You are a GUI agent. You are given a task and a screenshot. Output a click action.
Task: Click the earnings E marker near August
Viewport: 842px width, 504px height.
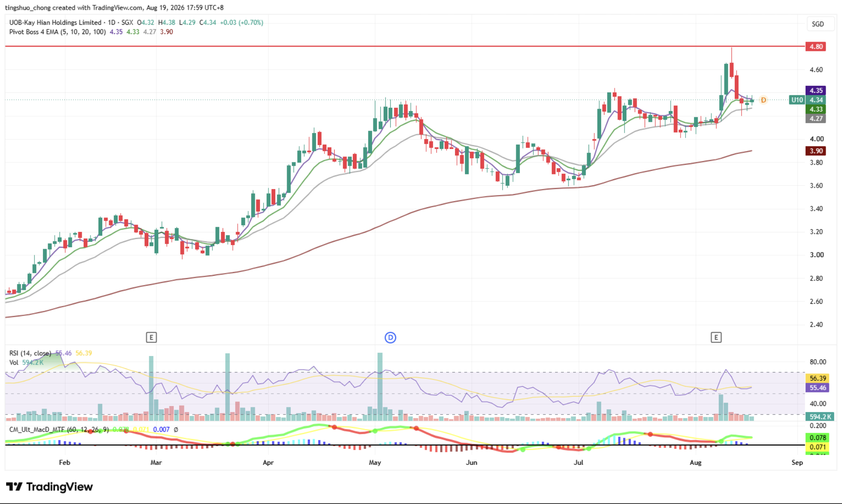pyautogui.click(x=716, y=337)
